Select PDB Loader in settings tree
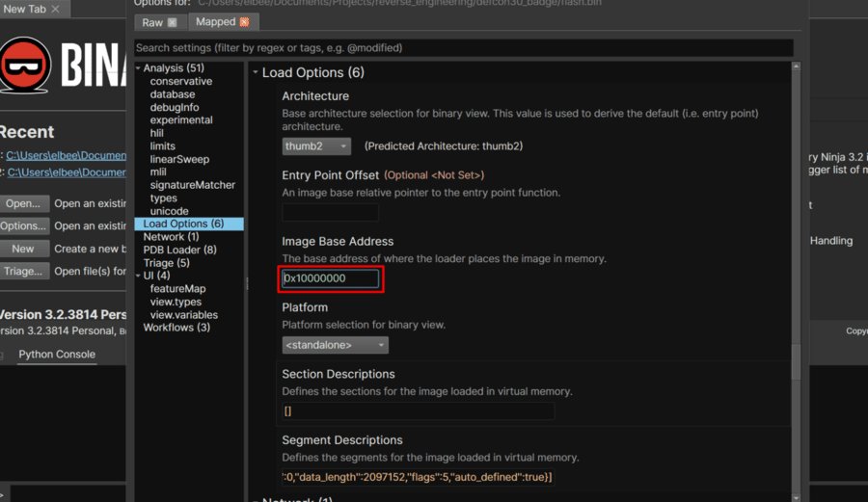This screenshot has height=502, width=868. pos(179,250)
